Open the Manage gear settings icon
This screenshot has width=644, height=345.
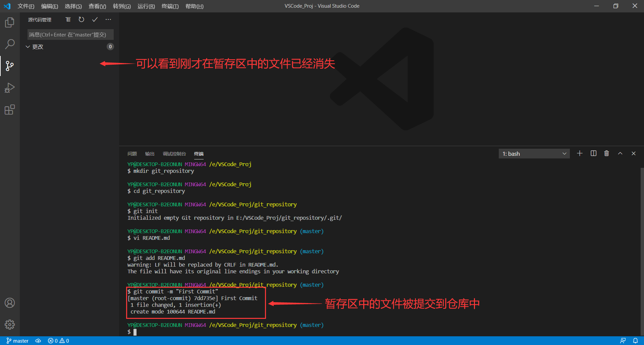(10, 325)
